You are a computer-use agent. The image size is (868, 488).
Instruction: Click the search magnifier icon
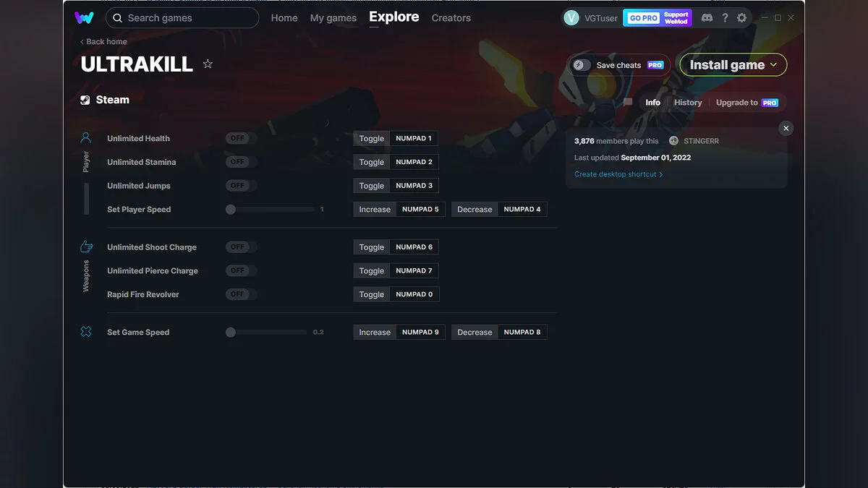(118, 18)
